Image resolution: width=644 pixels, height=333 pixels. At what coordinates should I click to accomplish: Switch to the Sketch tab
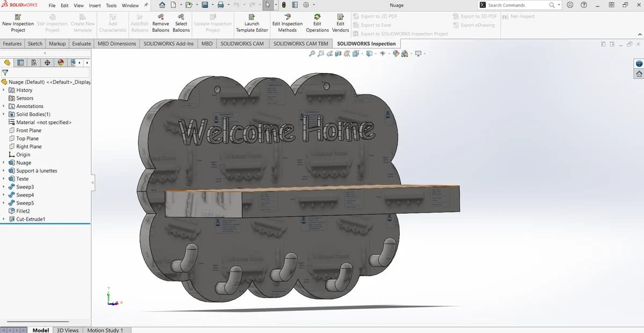[x=35, y=44]
